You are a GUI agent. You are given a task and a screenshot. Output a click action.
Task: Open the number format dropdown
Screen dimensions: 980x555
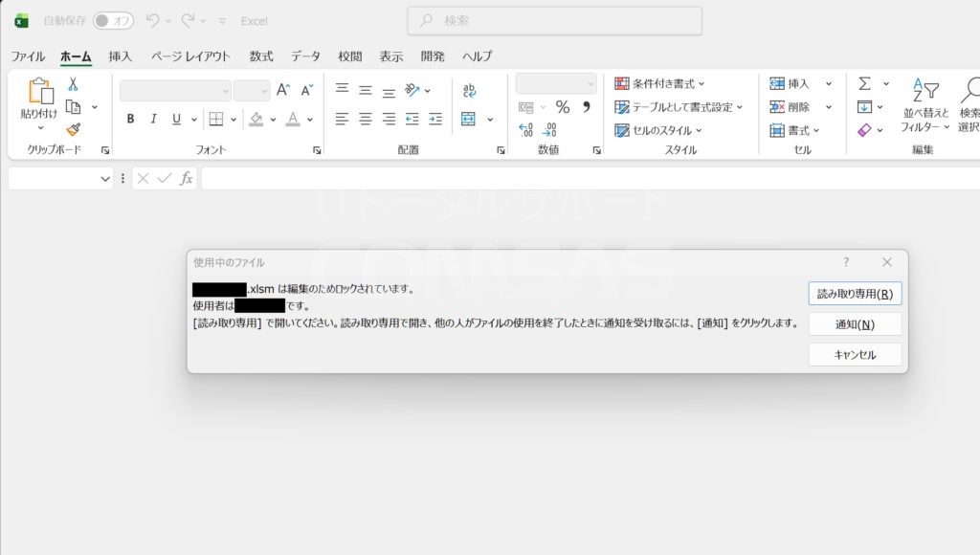tap(590, 84)
